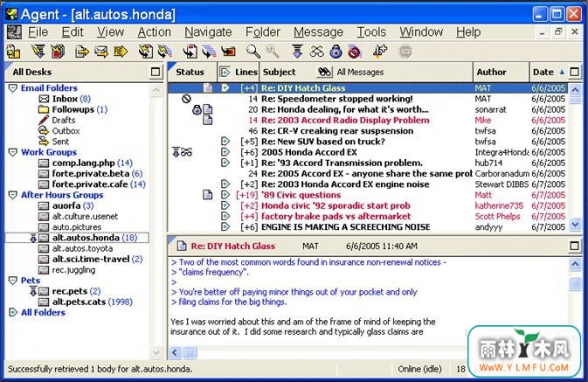
Task: Click the lightning funnel get headers icon
Action: coord(38,52)
